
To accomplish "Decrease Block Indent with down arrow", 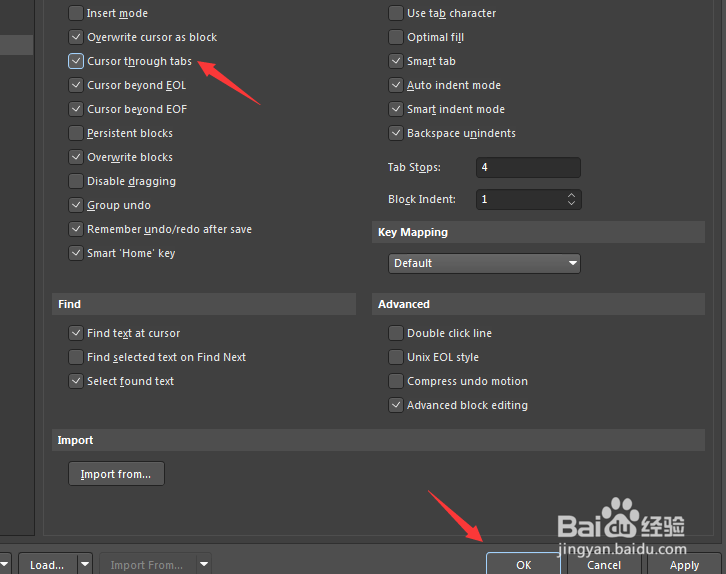I will [571, 203].
